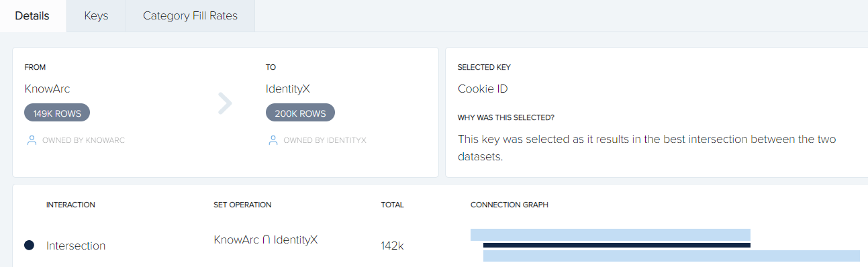
Task: Click the KnowArc ∩ IdentityX set operation
Action: [x=266, y=239]
